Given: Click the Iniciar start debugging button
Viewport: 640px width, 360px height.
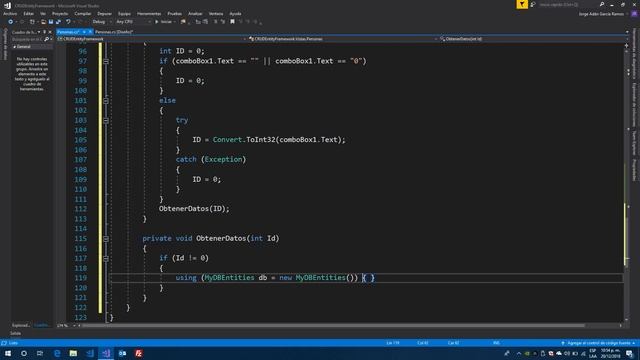Looking at the screenshot, I should [164, 22].
